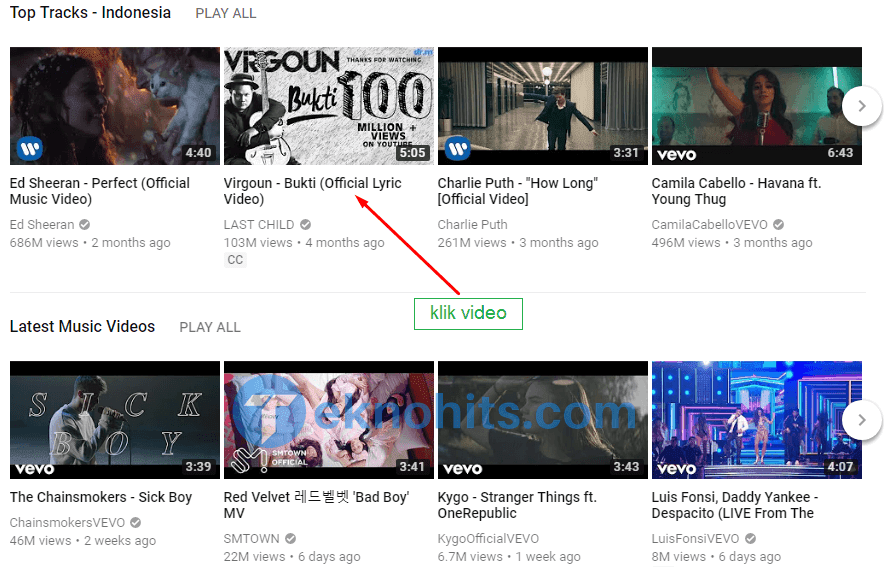Open the Top Tracks - Indonesia heading

tap(90, 12)
